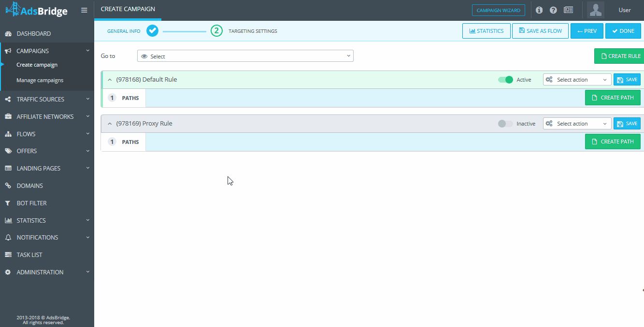
Task: Toggle Default Rule Active switch off
Action: (x=505, y=80)
